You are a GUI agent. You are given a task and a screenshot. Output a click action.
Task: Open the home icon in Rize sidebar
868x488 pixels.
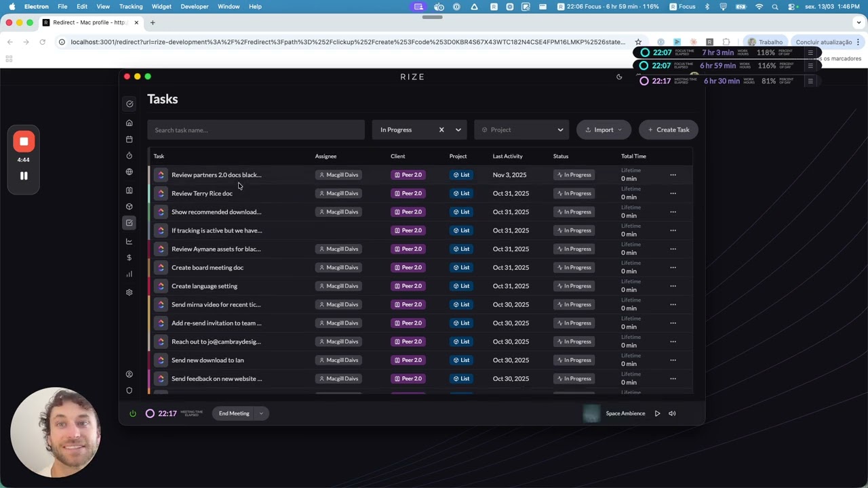(x=129, y=123)
